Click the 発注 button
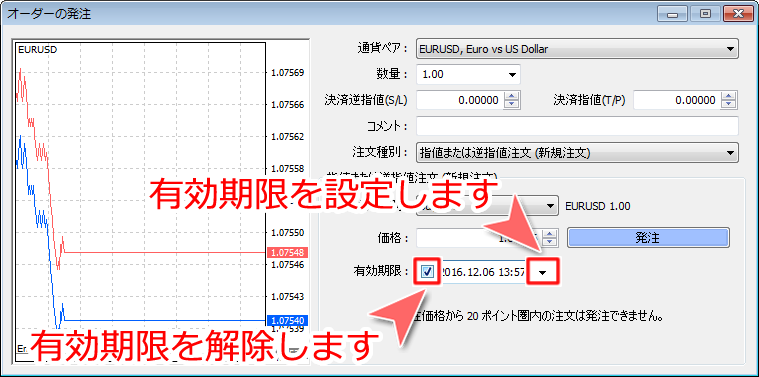 point(648,238)
